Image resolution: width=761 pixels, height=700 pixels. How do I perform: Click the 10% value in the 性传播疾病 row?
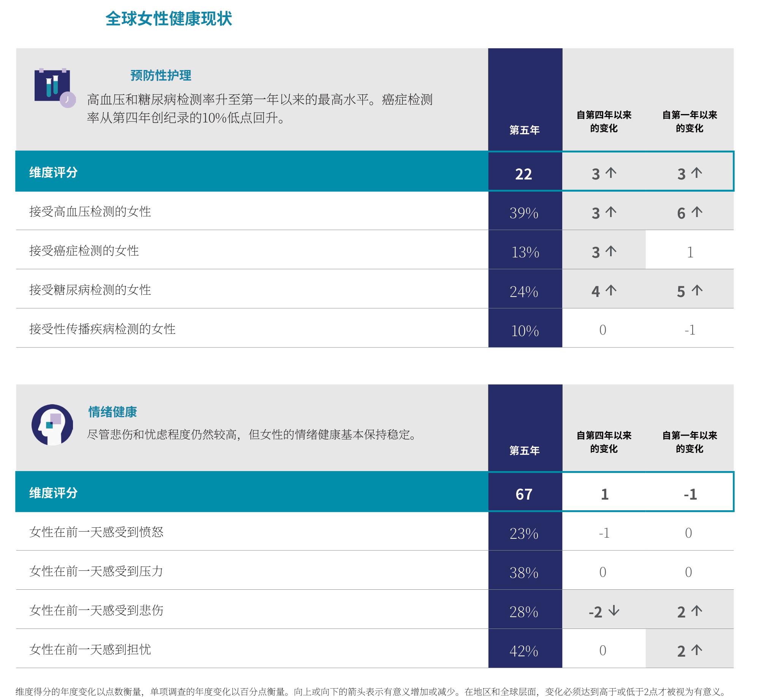pos(525,331)
